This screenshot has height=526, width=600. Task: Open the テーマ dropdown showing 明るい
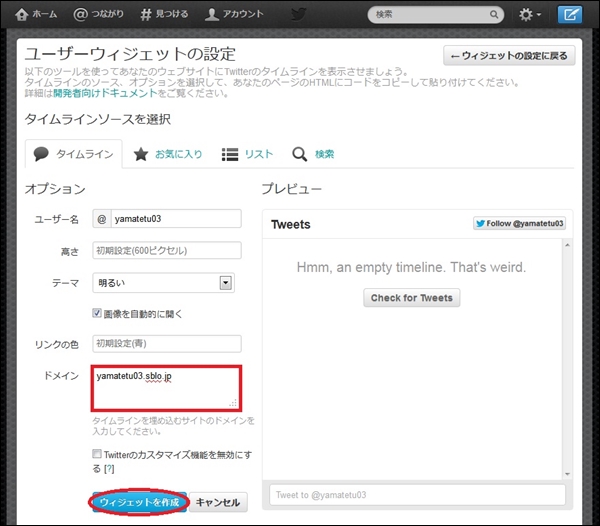click(163, 283)
